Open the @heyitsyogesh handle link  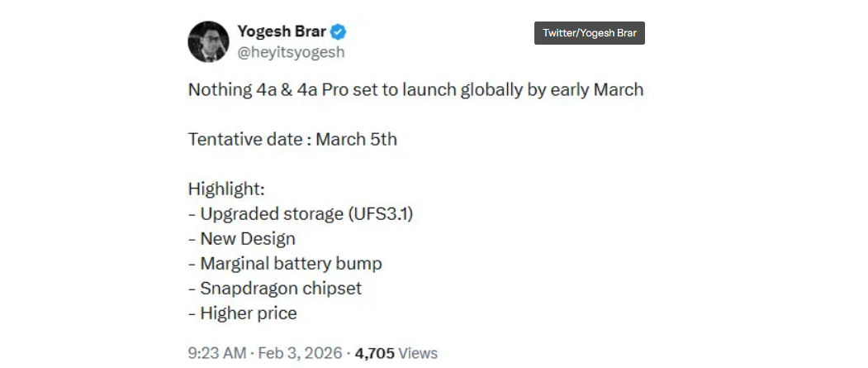coord(291,53)
